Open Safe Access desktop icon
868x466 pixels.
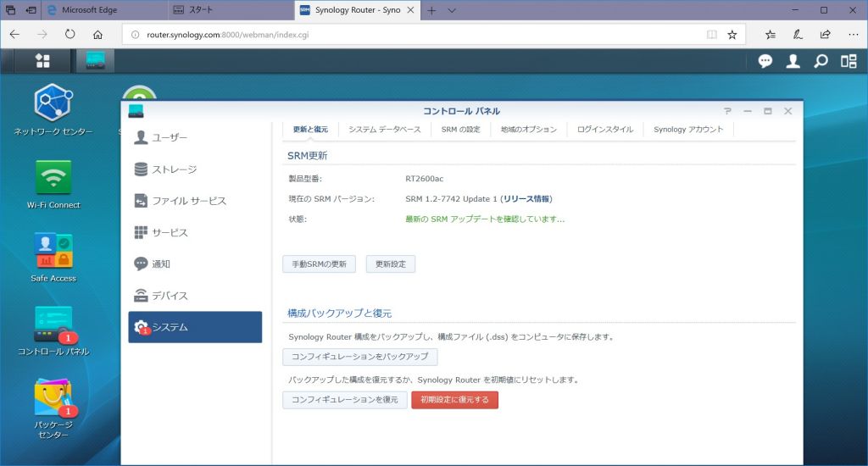[53, 258]
